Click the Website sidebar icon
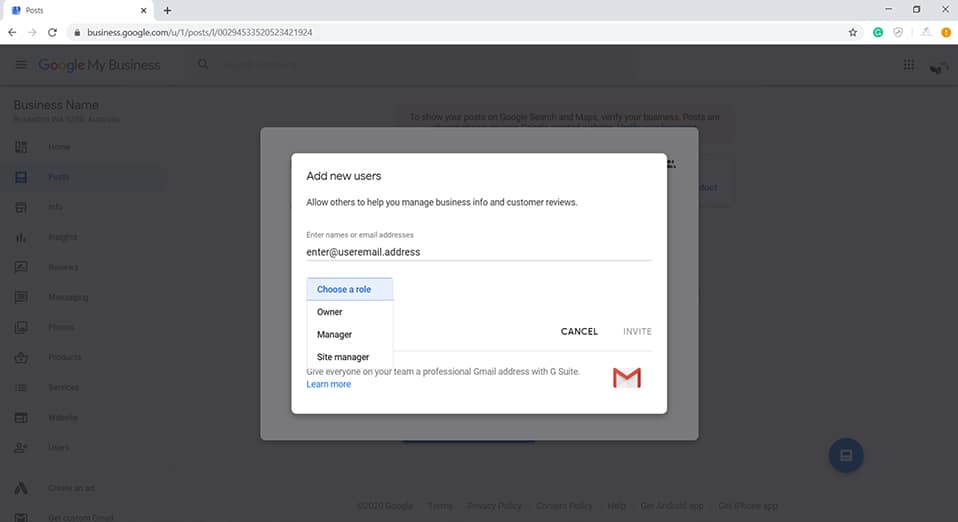The image size is (958, 522). click(x=21, y=417)
